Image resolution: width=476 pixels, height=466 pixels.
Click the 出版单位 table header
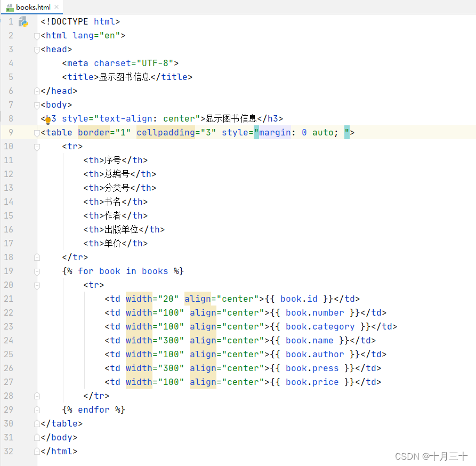pos(122,229)
